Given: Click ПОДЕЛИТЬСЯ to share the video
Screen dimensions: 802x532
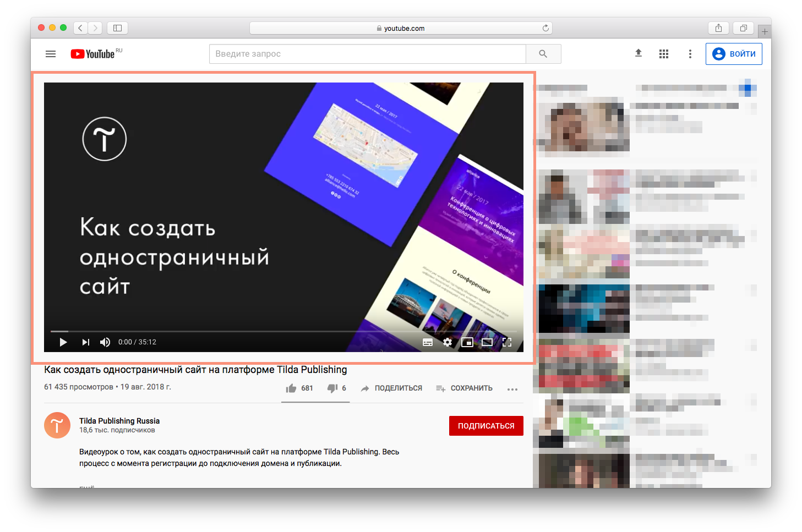Looking at the screenshot, I should 391,388.
